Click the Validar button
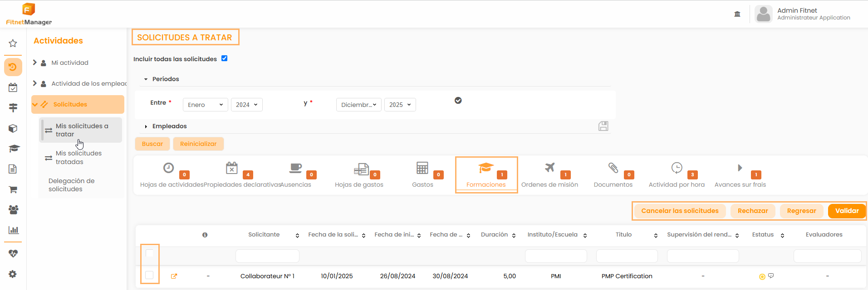 pos(847,211)
